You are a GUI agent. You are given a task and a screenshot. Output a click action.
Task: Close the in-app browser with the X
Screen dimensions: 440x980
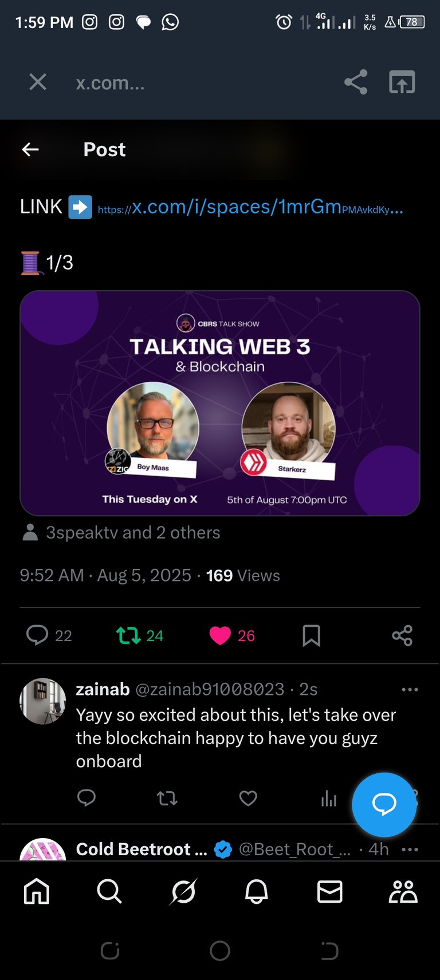(x=38, y=82)
